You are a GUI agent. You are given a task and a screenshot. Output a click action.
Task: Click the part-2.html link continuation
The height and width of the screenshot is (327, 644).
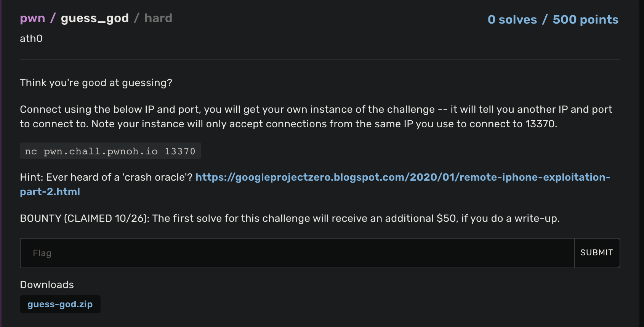[x=50, y=192]
